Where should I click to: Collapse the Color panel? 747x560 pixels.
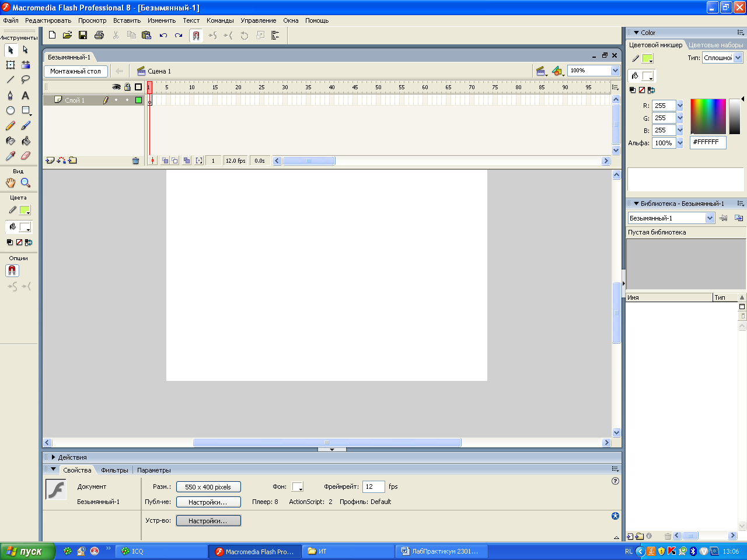(x=637, y=33)
